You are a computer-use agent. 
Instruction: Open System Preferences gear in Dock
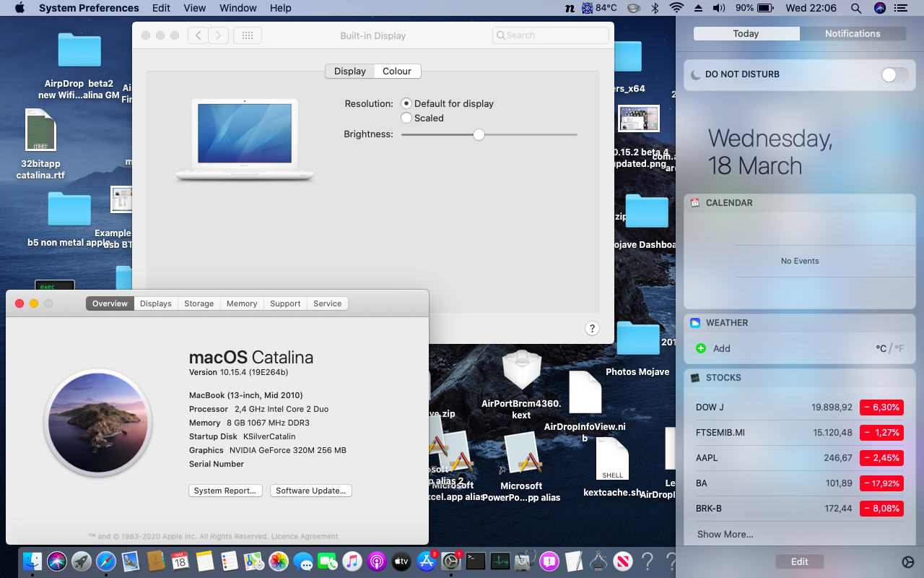[451, 561]
